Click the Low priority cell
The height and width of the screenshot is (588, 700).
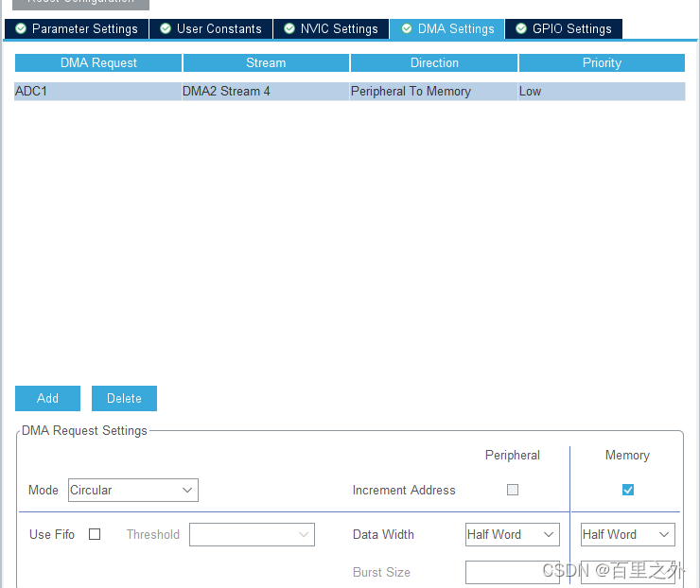coord(602,92)
